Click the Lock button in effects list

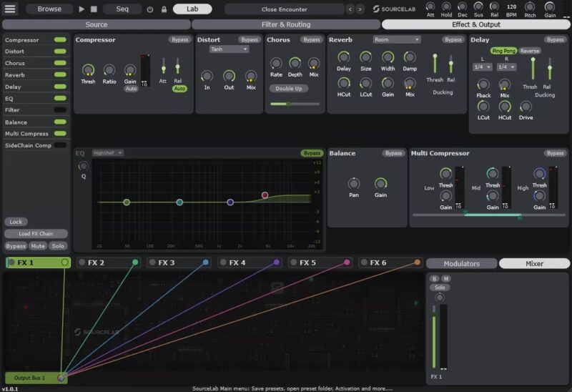pos(16,222)
